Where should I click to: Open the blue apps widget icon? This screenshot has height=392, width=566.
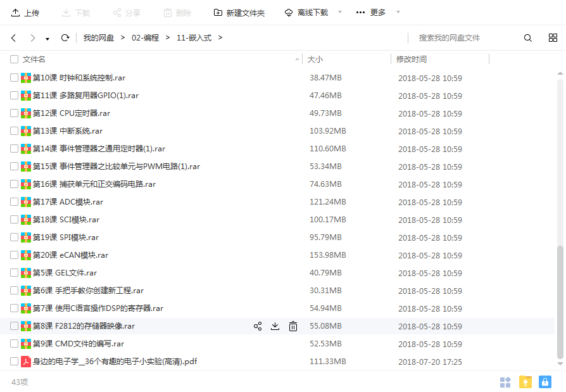(x=505, y=382)
